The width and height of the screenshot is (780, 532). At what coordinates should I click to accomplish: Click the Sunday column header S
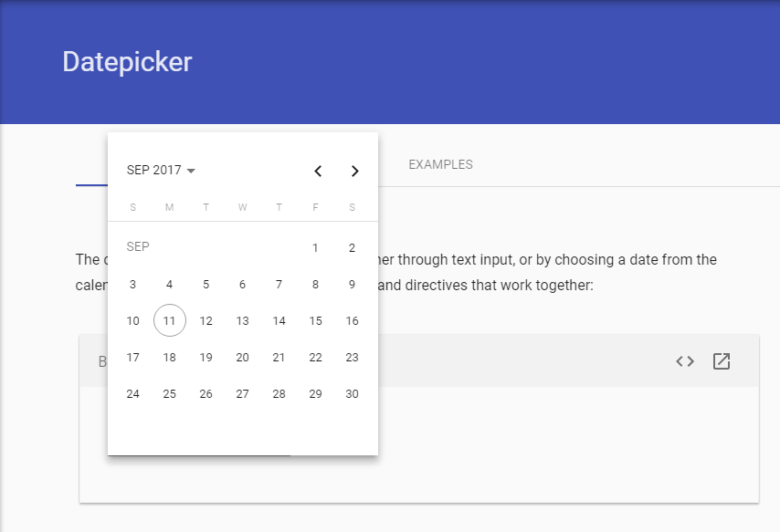pos(132,207)
